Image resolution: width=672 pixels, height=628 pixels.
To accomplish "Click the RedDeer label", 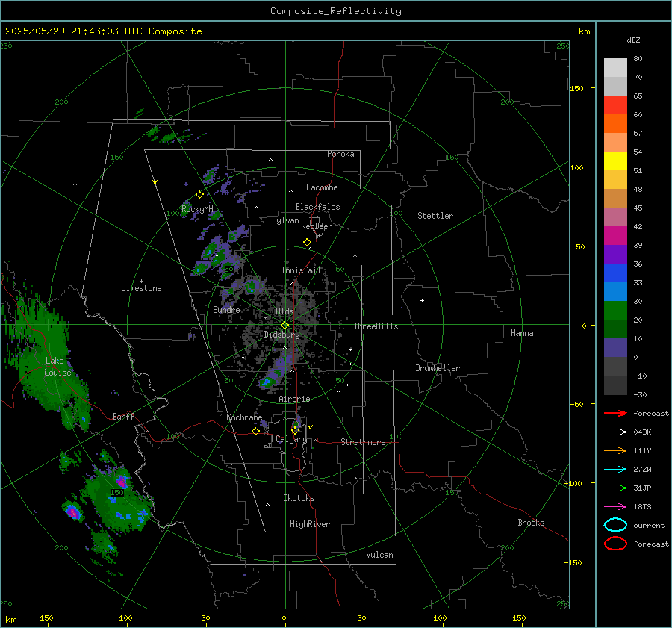I will 317,226.
